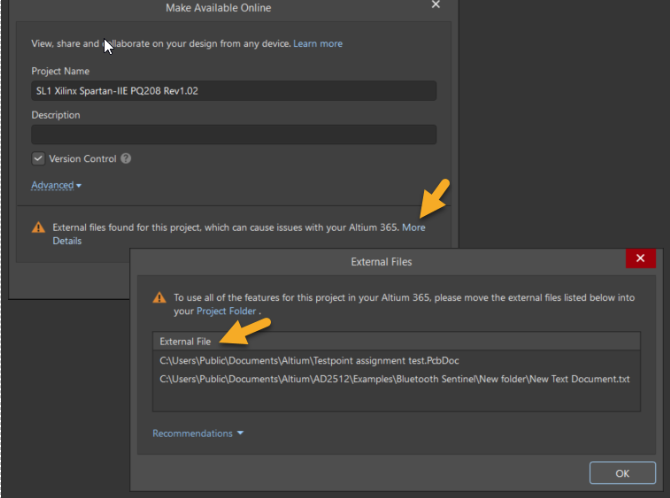Viewport: 670px width, 498px height.
Task: Confirm with the OK button
Action: click(622, 473)
